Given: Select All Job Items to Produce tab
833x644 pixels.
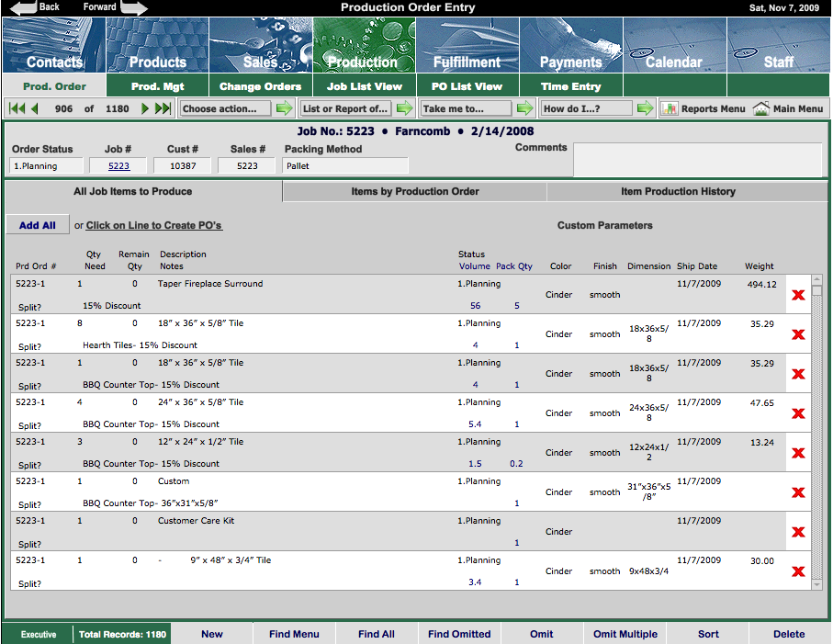Looking at the screenshot, I should coord(143,191).
